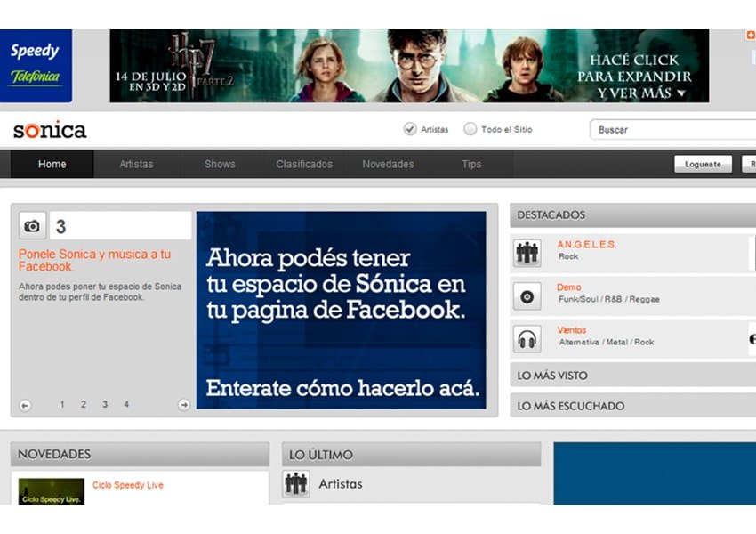Click 'Funk/Soul / R&B / Reggae' genre text
Screen dimensions: 756x534
[x=609, y=300]
